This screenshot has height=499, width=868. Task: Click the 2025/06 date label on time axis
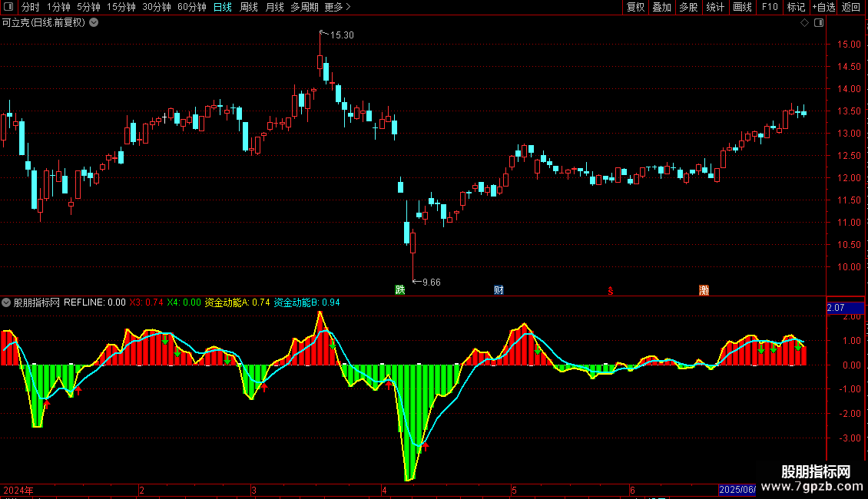click(x=737, y=490)
